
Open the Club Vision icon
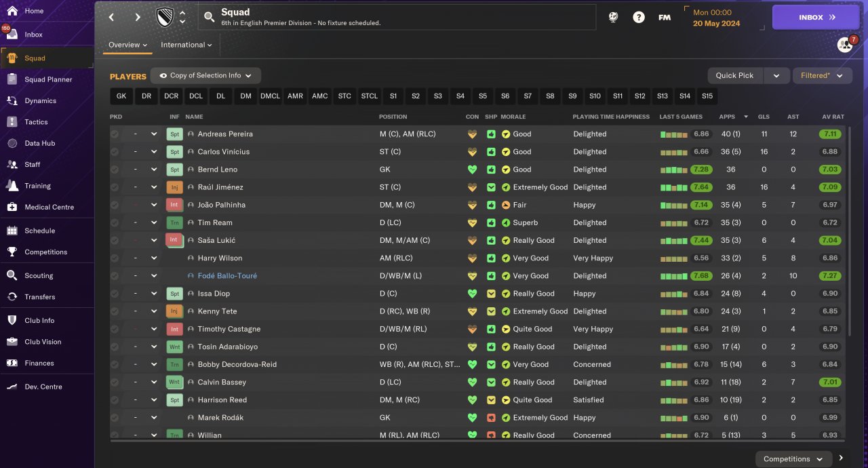12,342
